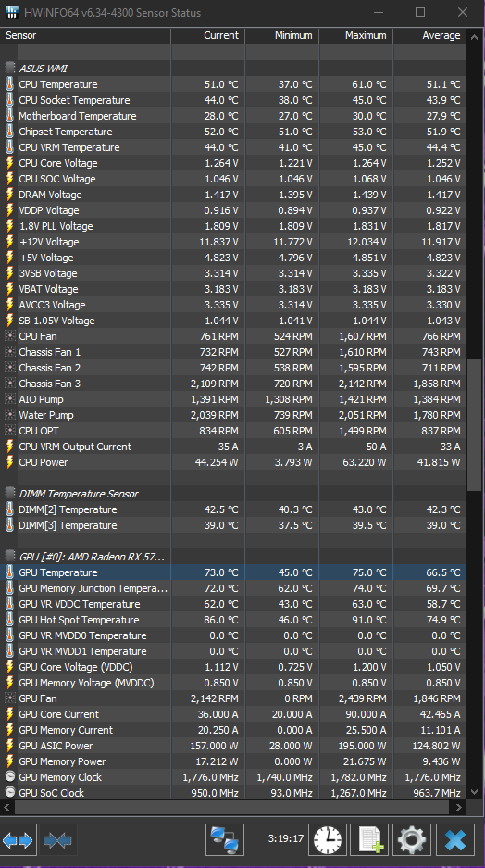This screenshot has width=485, height=868.
Task: Click clock icon beside GPU Memory Clock
Action: pos(10,776)
